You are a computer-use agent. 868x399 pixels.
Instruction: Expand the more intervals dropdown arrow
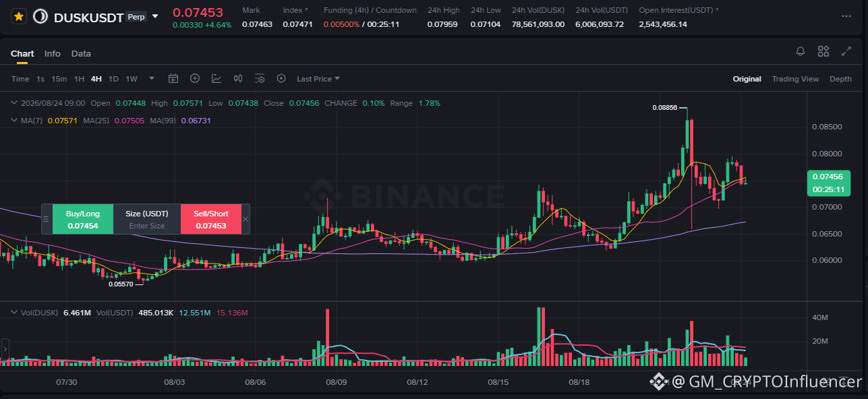tap(152, 78)
